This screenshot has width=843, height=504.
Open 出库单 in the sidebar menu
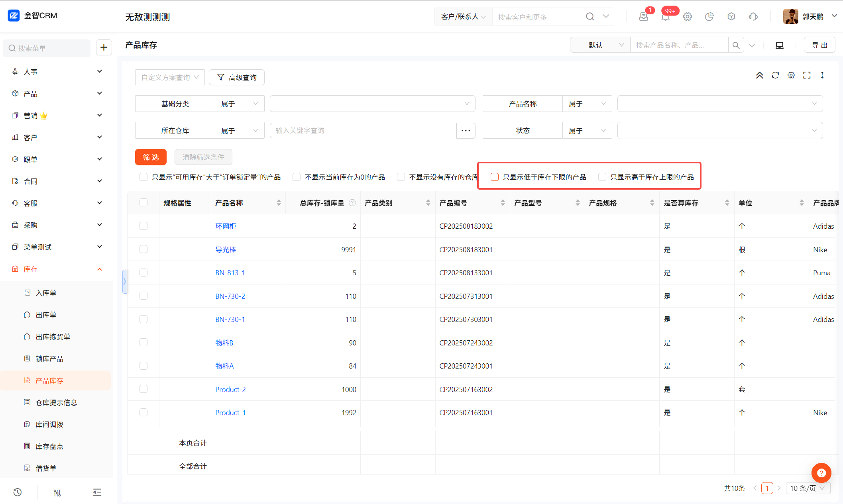pos(46,315)
